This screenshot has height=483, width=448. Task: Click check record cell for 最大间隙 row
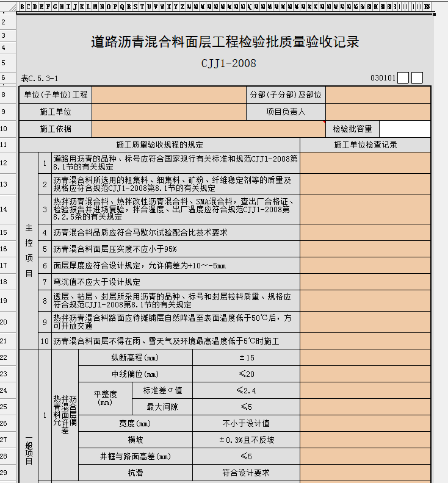click(x=366, y=407)
